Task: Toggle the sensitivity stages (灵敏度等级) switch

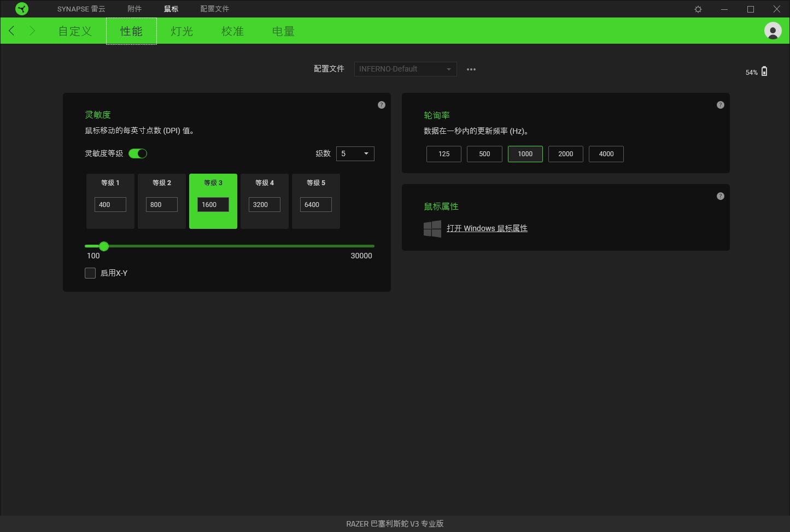Action: (138, 153)
